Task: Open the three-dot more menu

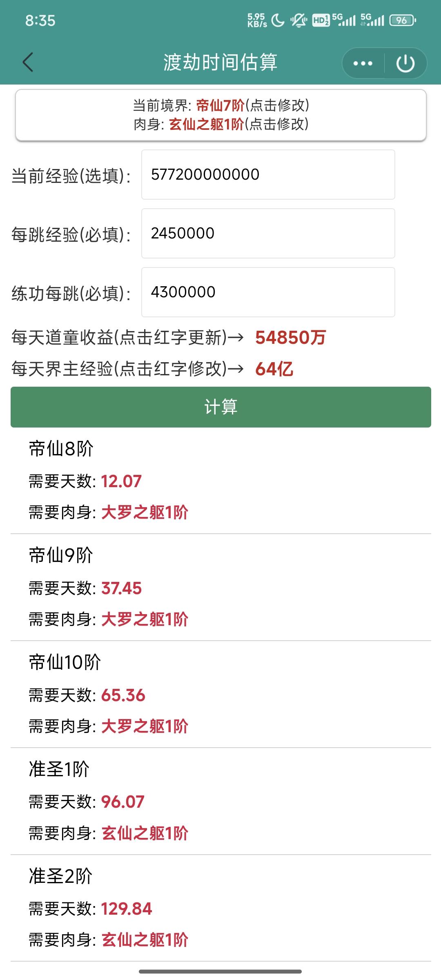Action: [x=363, y=63]
